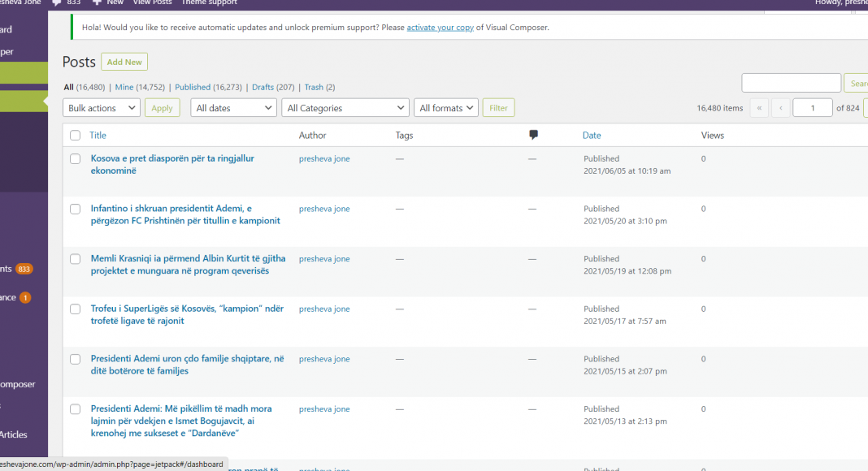Click the plus icon beside New
Viewport: 868px width, 471px height.
pos(97,3)
